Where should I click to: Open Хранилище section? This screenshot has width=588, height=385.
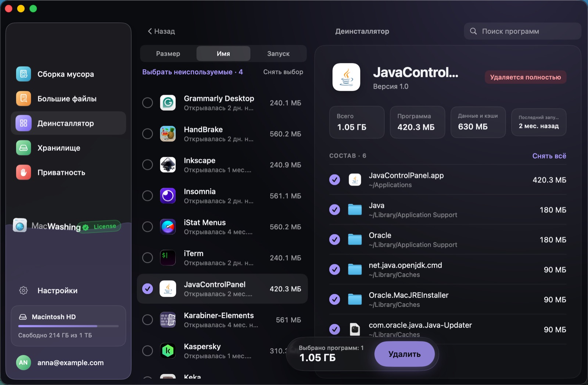(x=68, y=148)
